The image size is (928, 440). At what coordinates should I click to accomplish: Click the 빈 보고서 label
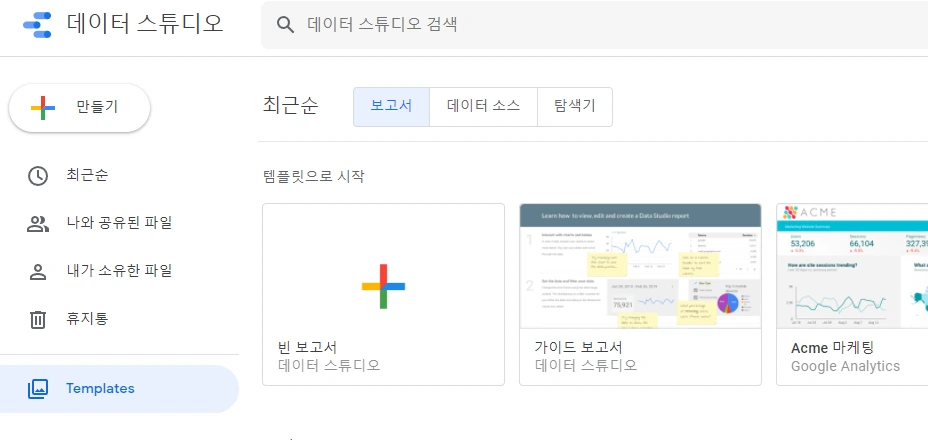pos(307,347)
